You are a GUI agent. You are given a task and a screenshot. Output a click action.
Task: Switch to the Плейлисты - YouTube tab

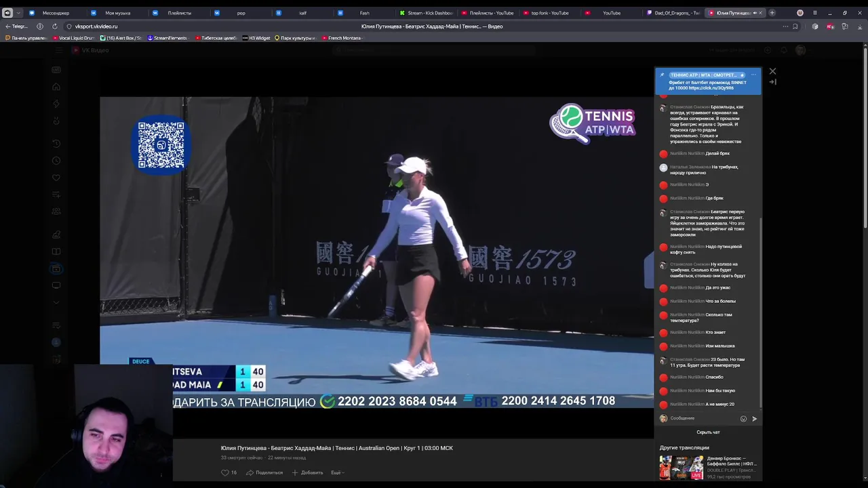pyautogui.click(x=488, y=13)
